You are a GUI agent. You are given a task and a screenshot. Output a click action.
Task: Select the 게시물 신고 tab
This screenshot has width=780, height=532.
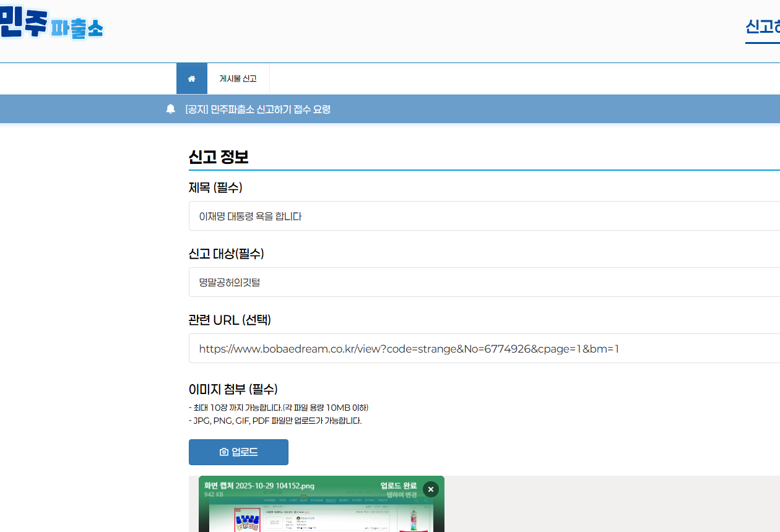point(238,78)
